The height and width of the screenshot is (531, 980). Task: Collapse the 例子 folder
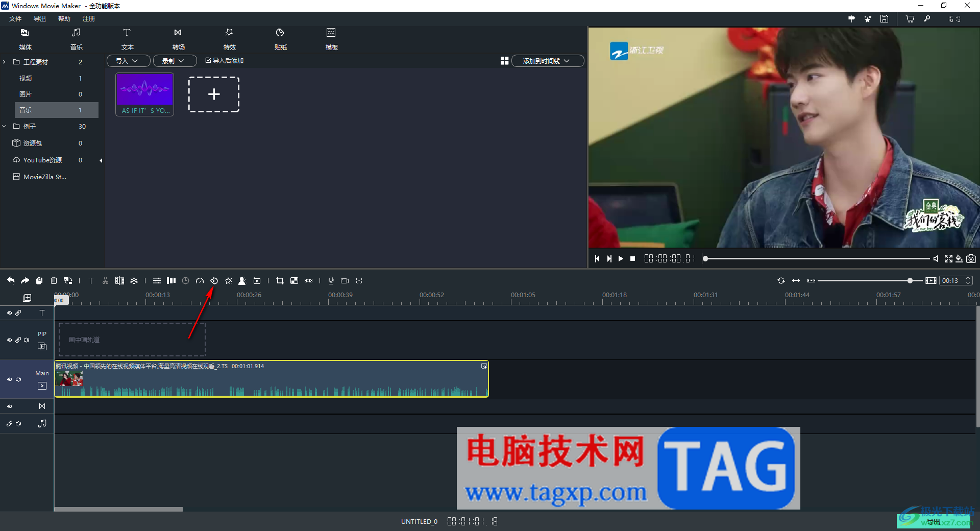pos(4,126)
